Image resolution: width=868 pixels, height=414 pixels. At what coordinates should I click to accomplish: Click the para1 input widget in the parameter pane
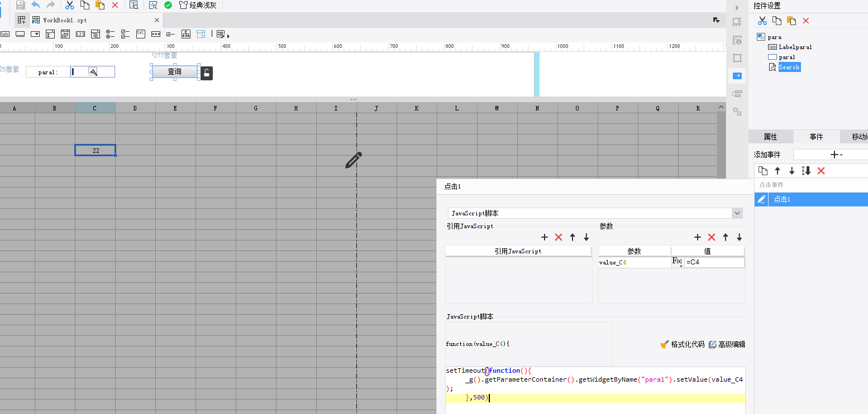tap(93, 71)
